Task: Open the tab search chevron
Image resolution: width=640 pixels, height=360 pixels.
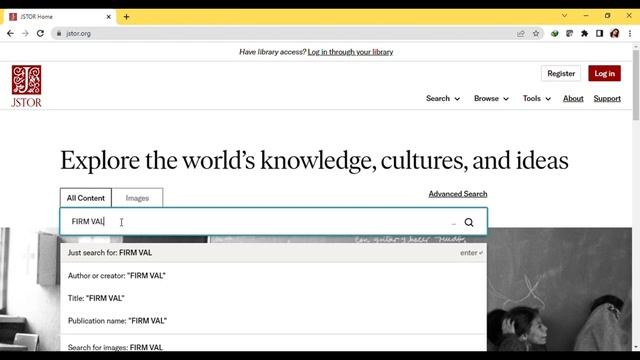Action: point(564,16)
